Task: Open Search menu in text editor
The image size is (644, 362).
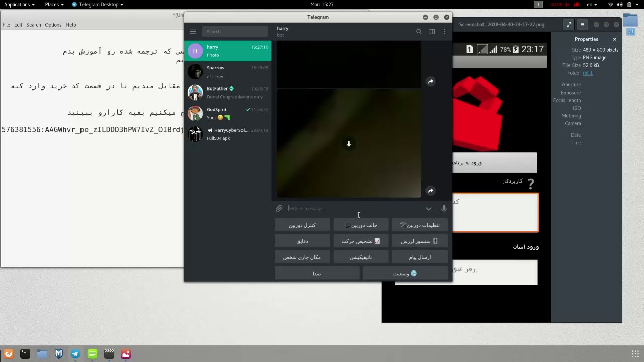Action: 34,25
